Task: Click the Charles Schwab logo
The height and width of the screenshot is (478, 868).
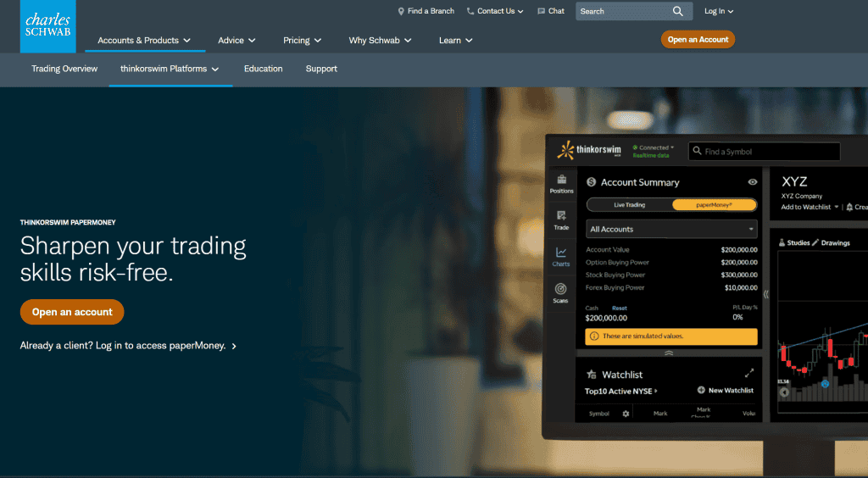Action: pyautogui.click(x=47, y=26)
